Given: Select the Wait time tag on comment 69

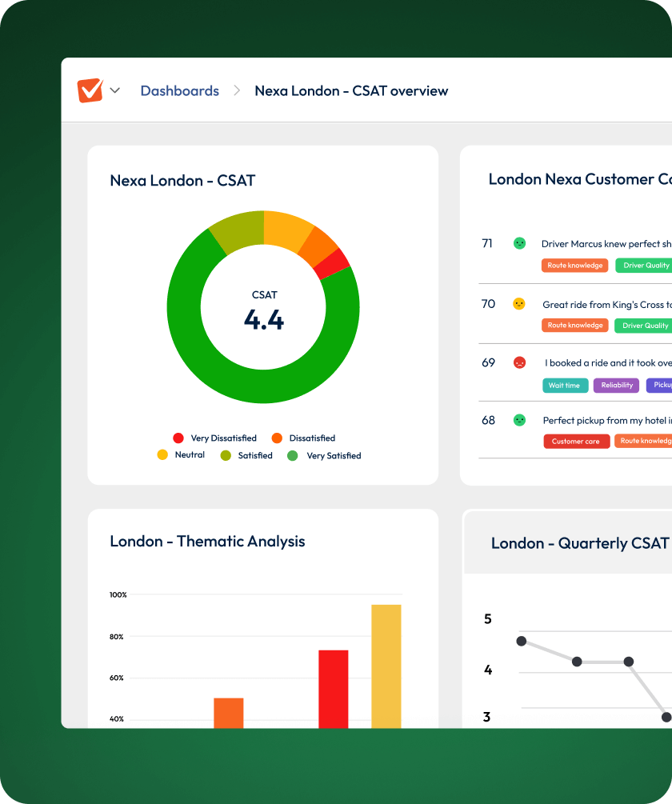Looking at the screenshot, I should (565, 386).
